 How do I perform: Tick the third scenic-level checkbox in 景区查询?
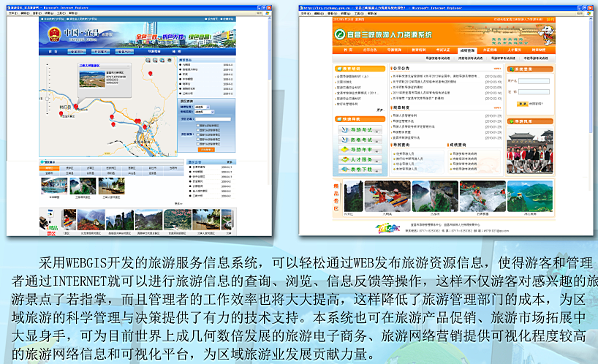pyautogui.click(x=197, y=134)
